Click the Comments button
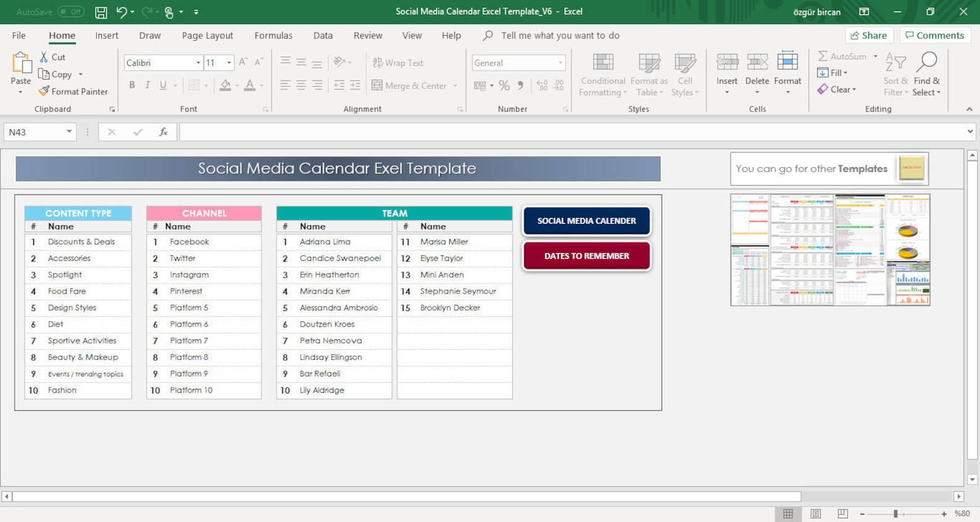Image resolution: width=980 pixels, height=522 pixels. (935, 35)
